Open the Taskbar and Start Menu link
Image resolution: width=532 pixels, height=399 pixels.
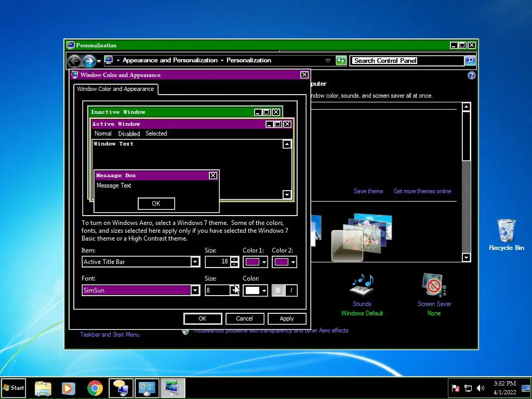point(110,335)
